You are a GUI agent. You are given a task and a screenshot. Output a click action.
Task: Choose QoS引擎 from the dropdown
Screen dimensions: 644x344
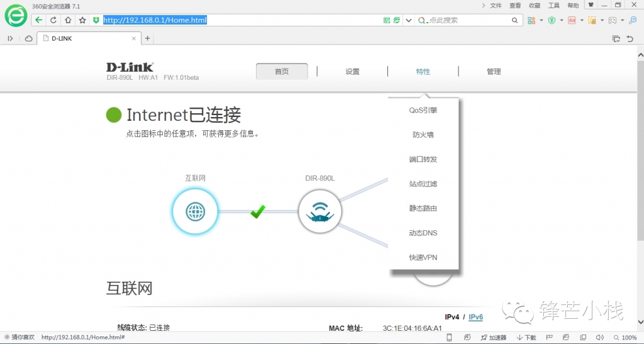point(423,110)
